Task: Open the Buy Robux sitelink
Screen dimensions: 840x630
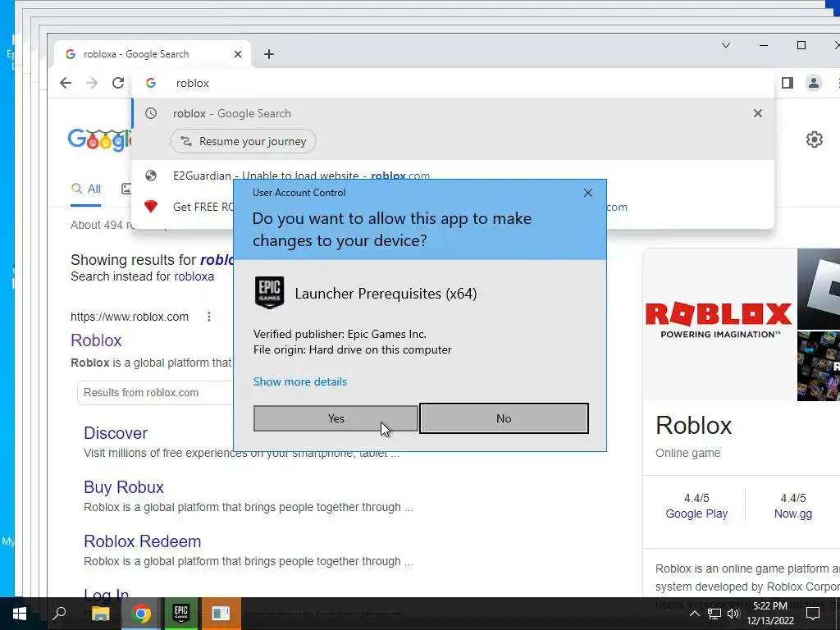Action: coord(124,487)
